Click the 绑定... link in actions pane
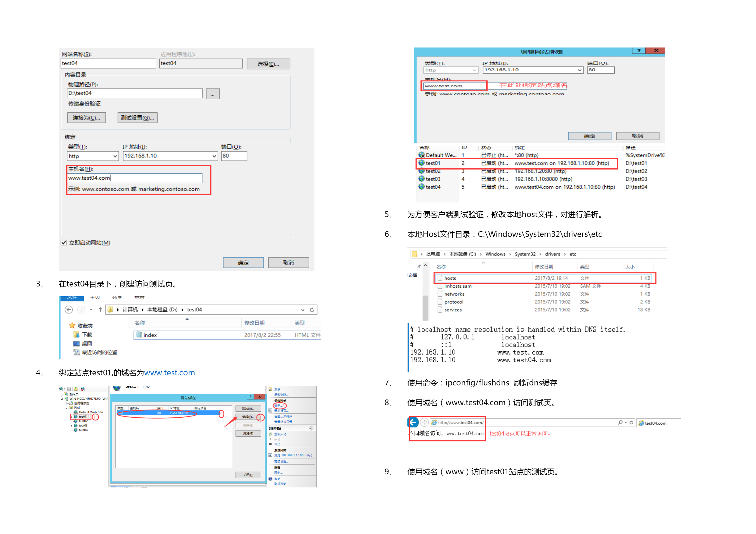This screenshot has height=534, width=756. coord(279,405)
